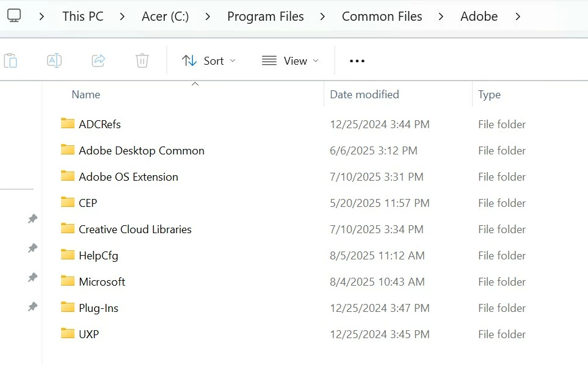The height and width of the screenshot is (365, 588).
Task: Select the Creative Cloud Libraries folder
Action: [135, 229]
